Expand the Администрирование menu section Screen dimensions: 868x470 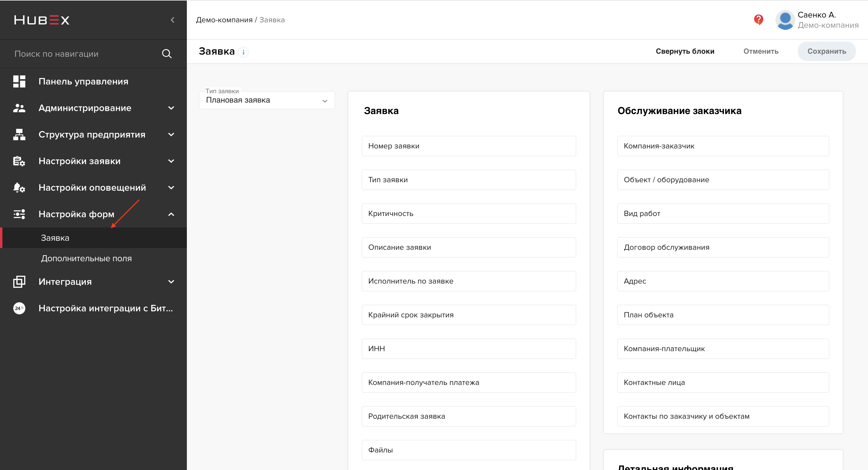[171, 108]
